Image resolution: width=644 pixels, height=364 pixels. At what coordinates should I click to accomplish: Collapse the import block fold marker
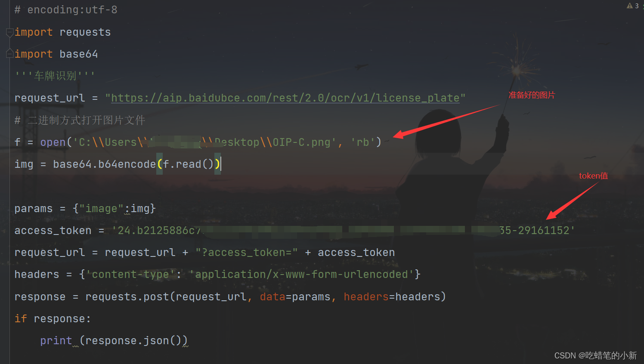[9, 32]
